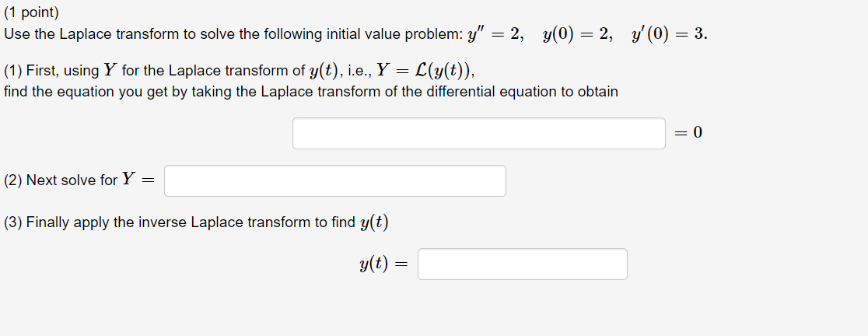Click the y'(0) = 3 initial condition

[669, 34]
